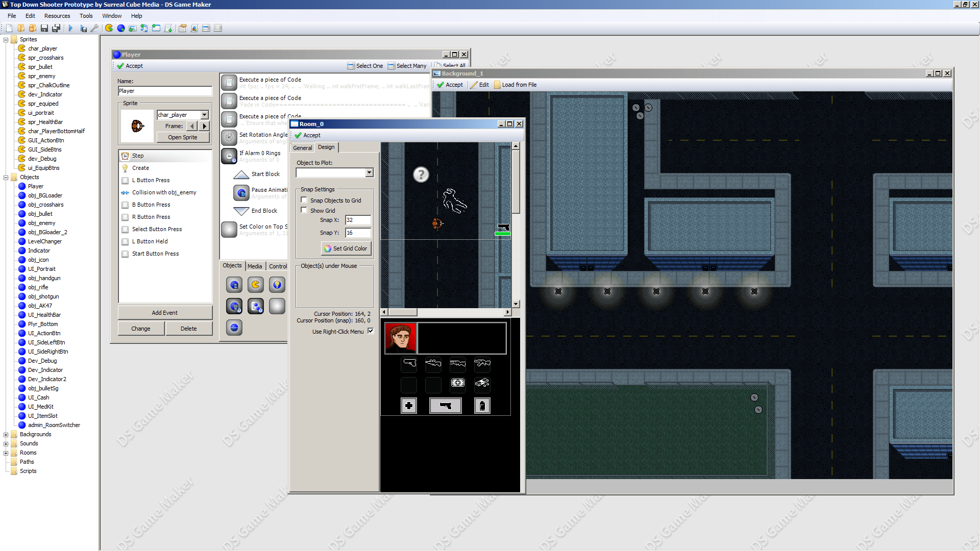The width and height of the screenshot is (980, 551).
Task: Disable Use Right-Click Menu
Action: (371, 331)
